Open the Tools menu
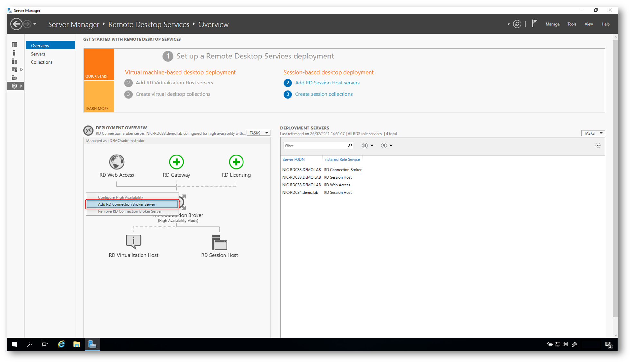 tap(572, 24)
